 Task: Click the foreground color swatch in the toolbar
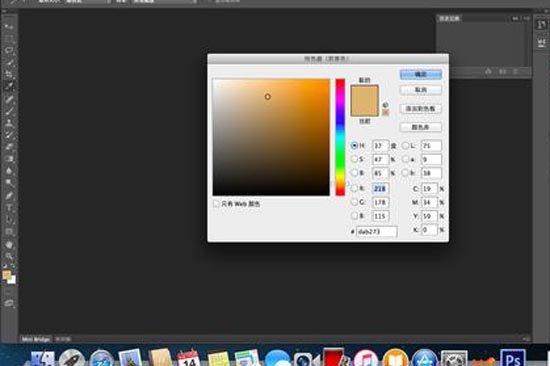coord(7,275)
